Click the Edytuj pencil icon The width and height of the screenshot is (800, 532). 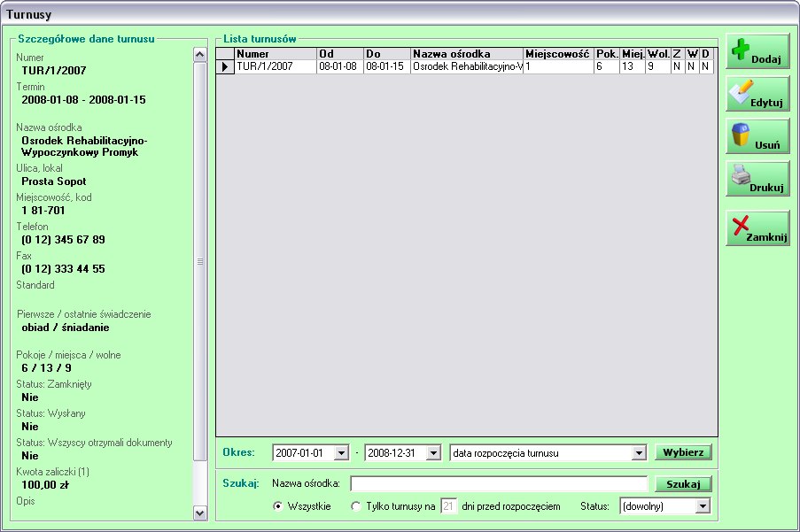742,92
